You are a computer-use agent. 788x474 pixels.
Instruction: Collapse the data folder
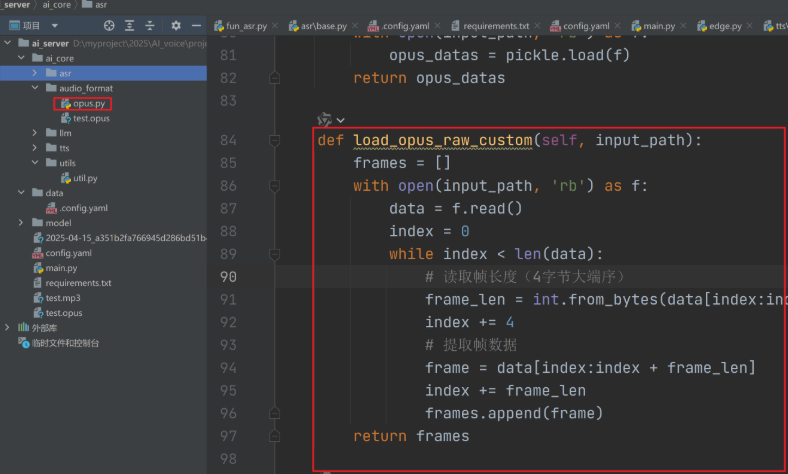[x=21, y=193]
